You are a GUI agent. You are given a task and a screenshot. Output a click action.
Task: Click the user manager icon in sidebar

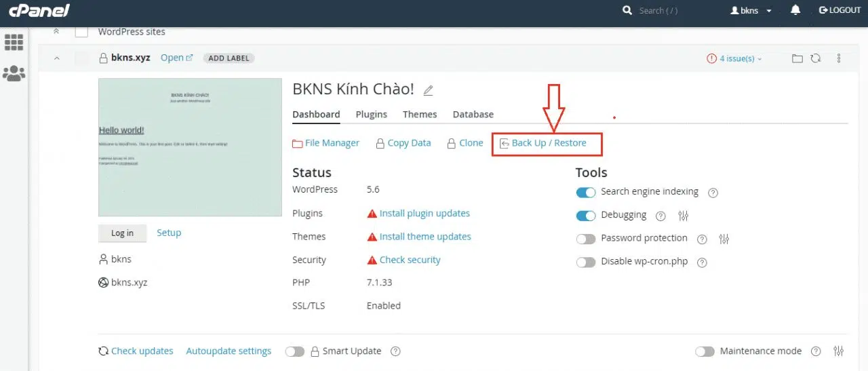click(x=14, y=73)
